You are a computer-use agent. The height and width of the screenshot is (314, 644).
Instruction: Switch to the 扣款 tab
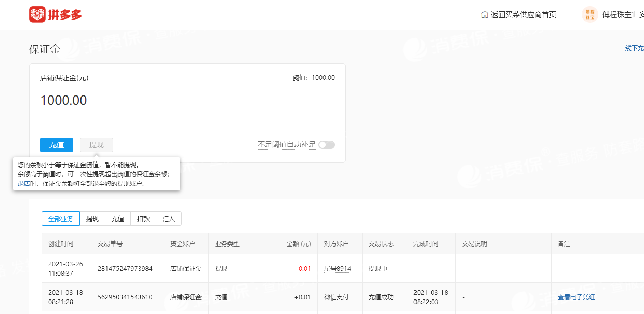[143, 219]
